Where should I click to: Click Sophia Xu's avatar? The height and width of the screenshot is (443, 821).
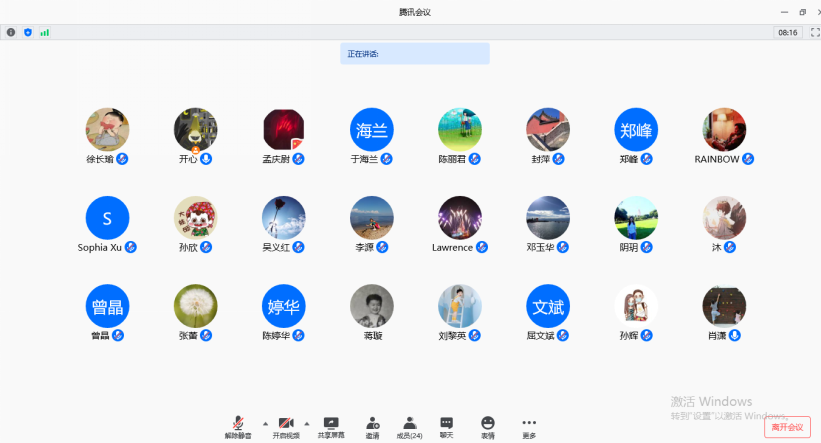click(107, 218)
